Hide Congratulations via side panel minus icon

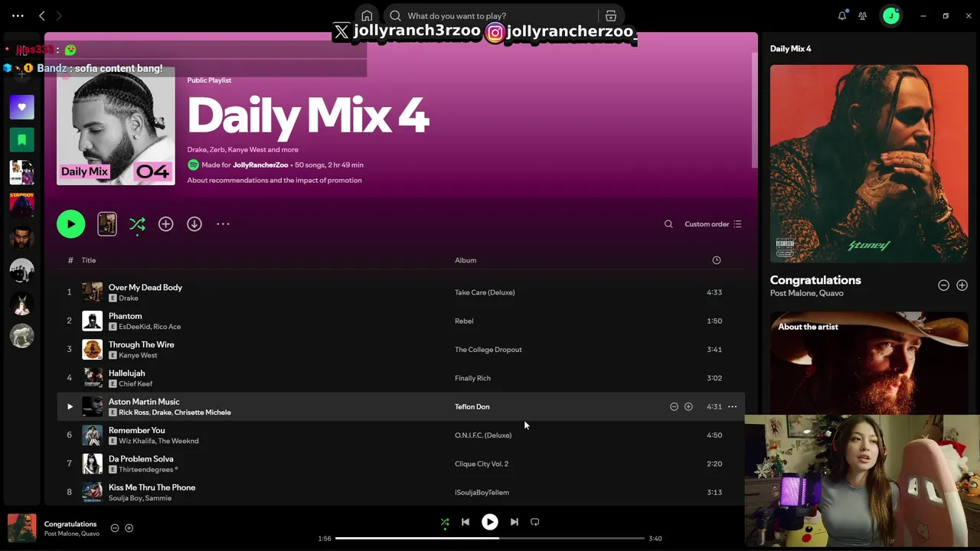tap(943, 285)
